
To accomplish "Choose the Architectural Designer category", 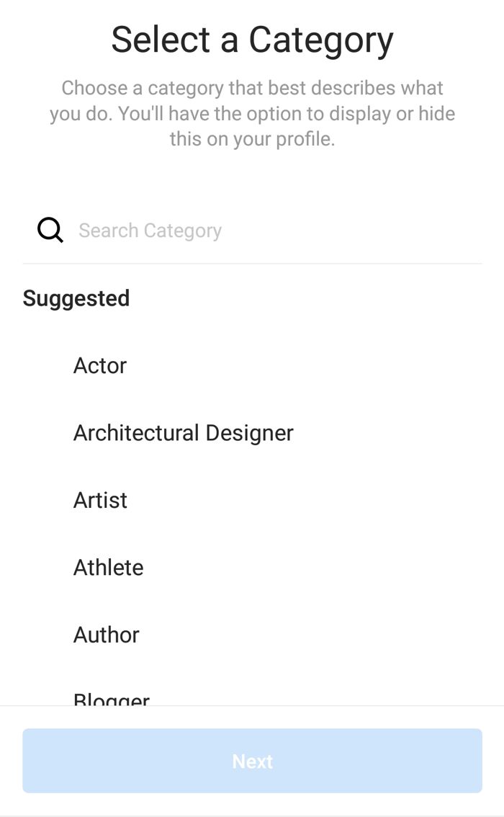I will pos(183,433).
